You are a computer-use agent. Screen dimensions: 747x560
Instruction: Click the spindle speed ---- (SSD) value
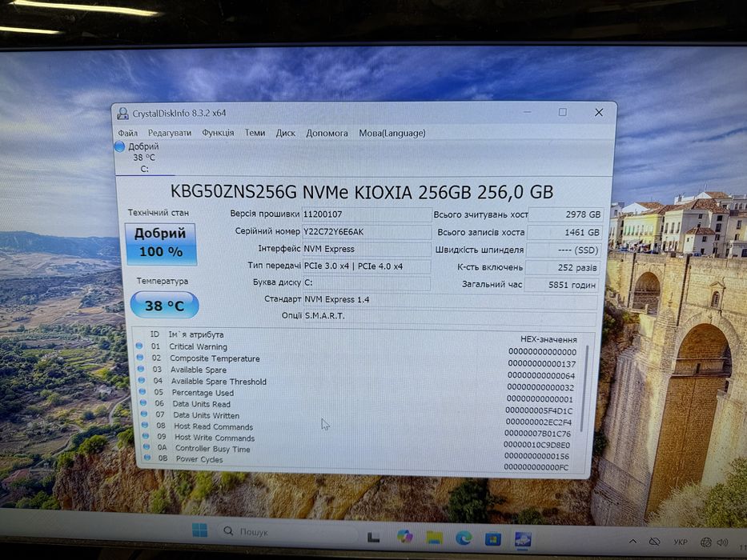point(564,250)
